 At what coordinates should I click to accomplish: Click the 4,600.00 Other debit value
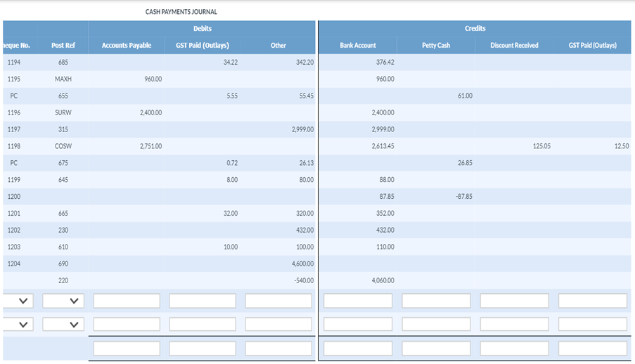point(302,264)
